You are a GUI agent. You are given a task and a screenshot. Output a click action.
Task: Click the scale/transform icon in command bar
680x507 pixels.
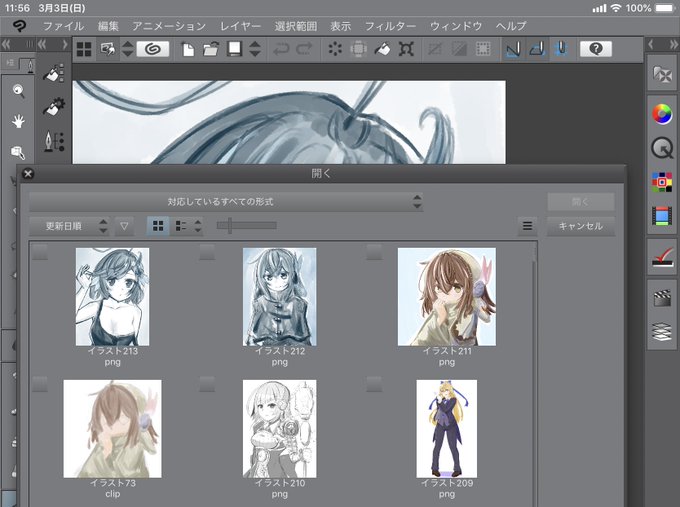pos(406,49)
